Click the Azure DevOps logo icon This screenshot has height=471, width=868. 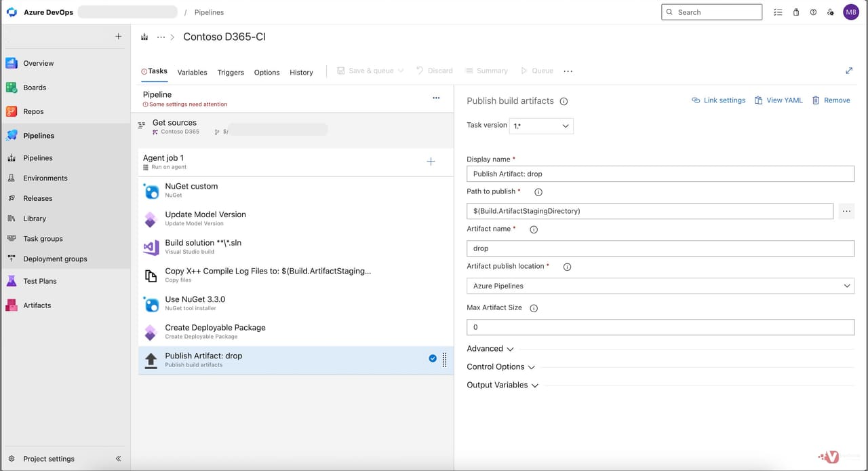[12, 12]
